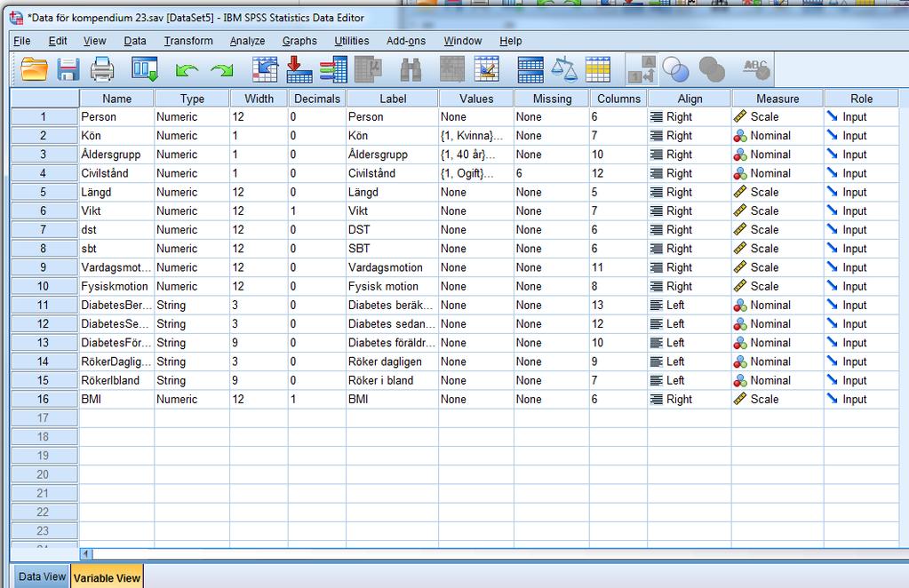Viewport: 909px width, 588px height.
Task: Select the Variable View tab
Action: [x=107, y=577]
